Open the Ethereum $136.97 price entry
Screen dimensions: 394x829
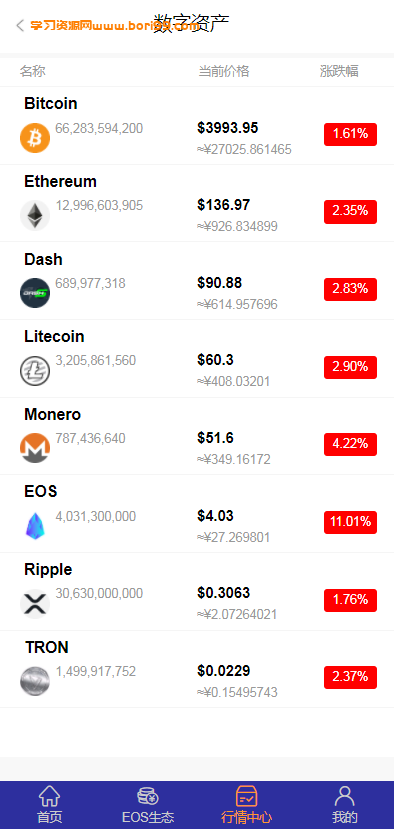point(224,205)
